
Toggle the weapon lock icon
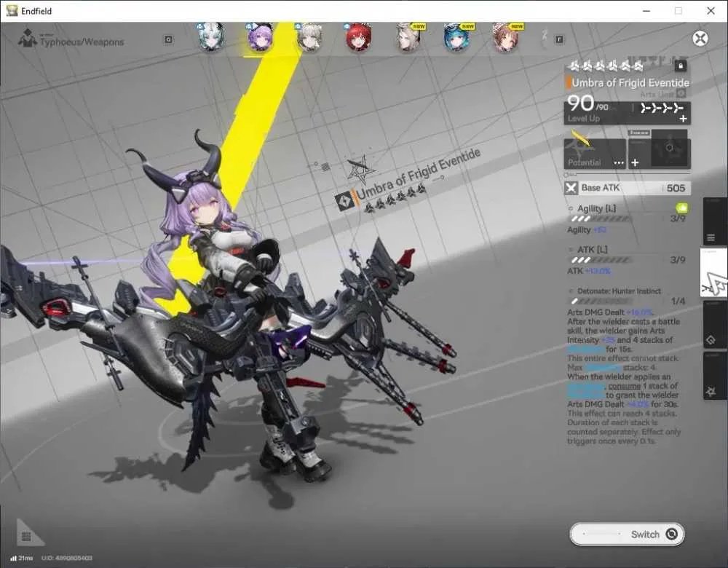[681, 66]
